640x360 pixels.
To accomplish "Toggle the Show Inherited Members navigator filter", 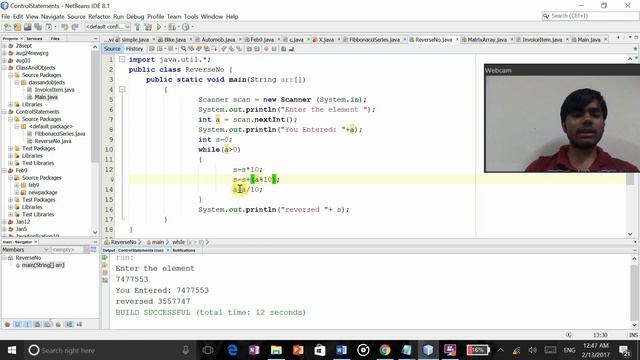I will click(x=7, y=324).
